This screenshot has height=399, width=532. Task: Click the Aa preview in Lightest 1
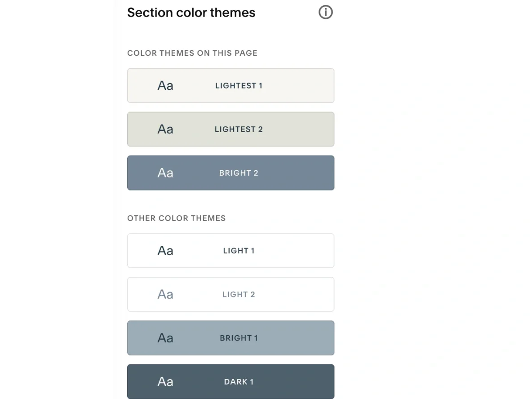(x=165, y=86)
